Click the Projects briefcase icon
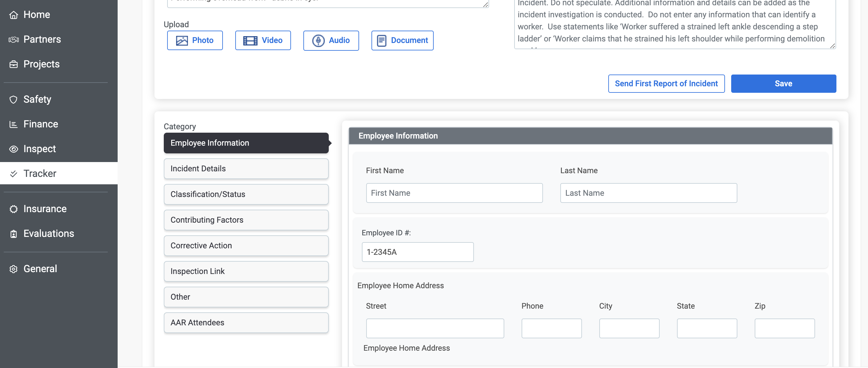 tap(14, 64)
